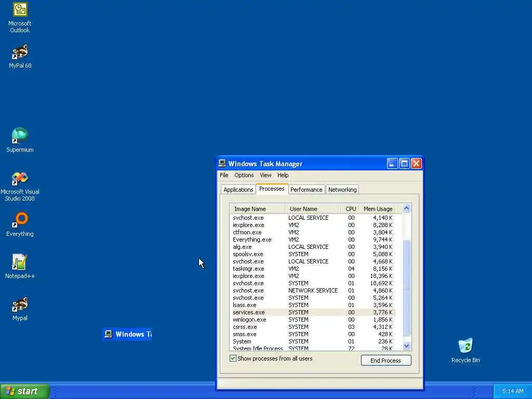Select svchost.exe using 4,140 K memory
The width and height of the screenshot is (532, 399).
click(x=312, y=218)
